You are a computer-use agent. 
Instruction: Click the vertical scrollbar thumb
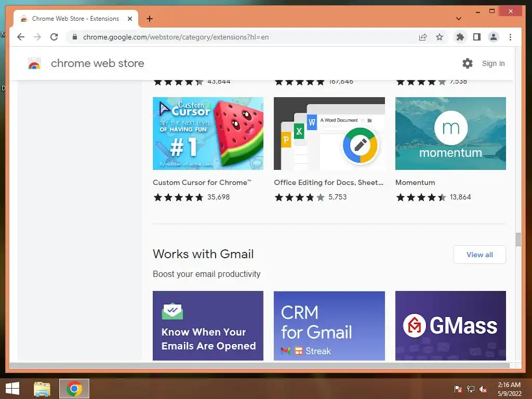click(518, 240)
